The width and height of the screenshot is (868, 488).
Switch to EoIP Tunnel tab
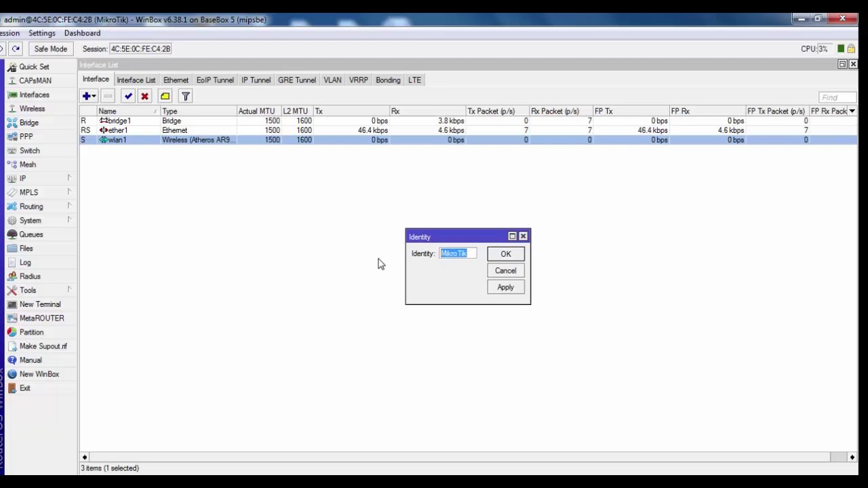[x=215, y=80]
